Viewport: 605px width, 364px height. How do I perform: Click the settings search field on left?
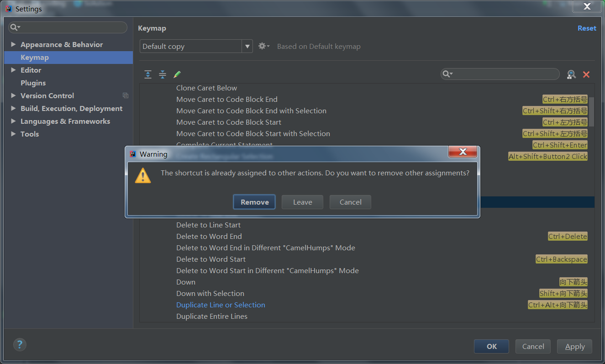(68, 27)
